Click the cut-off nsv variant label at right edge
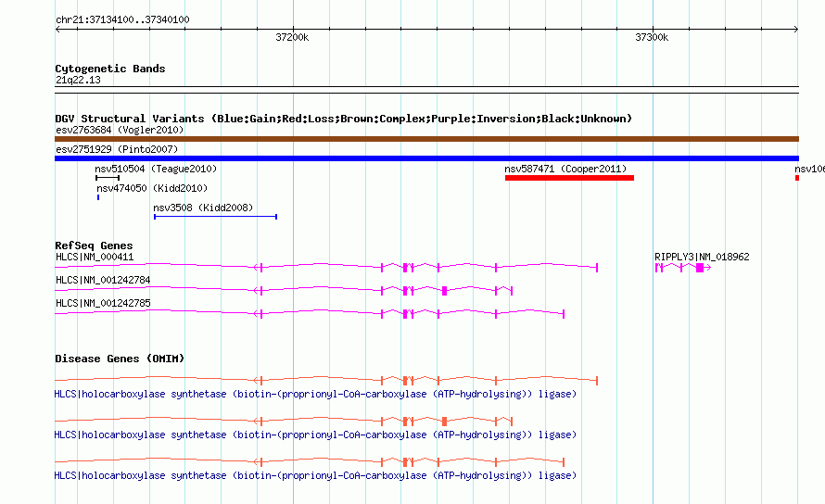Screen dimensions: 825x504 click(x=809, y=169)
